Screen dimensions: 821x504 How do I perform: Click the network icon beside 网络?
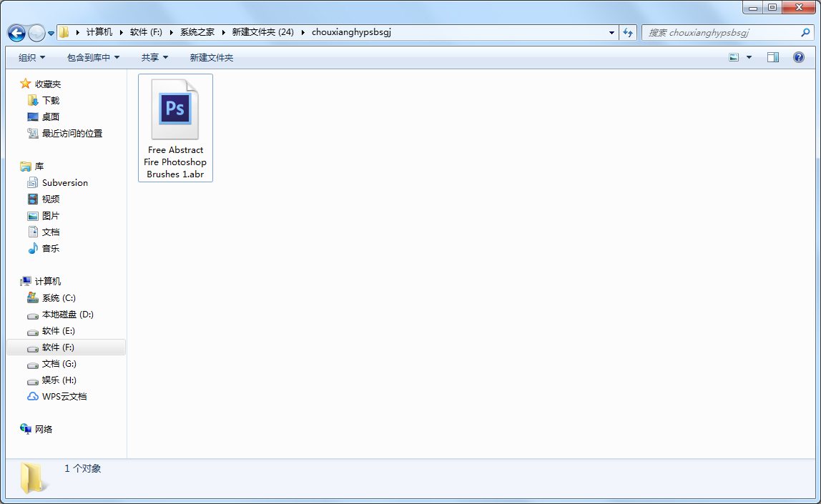coord(25,429)
